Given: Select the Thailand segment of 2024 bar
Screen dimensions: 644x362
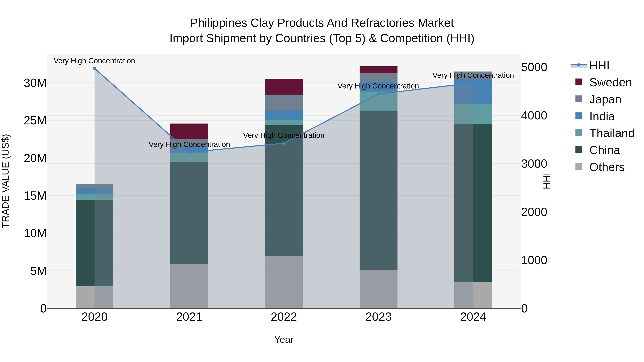Looking at the screenshot, I should tap(473, 114).
